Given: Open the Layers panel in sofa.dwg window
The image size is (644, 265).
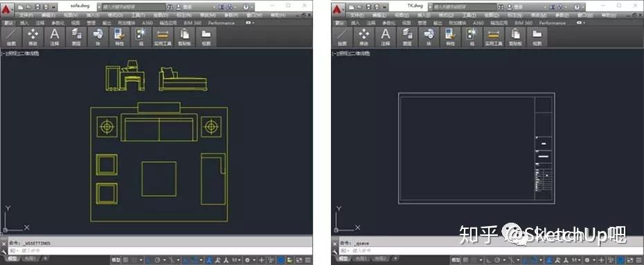Looking at the screenshot, I should tap(76, 37).
